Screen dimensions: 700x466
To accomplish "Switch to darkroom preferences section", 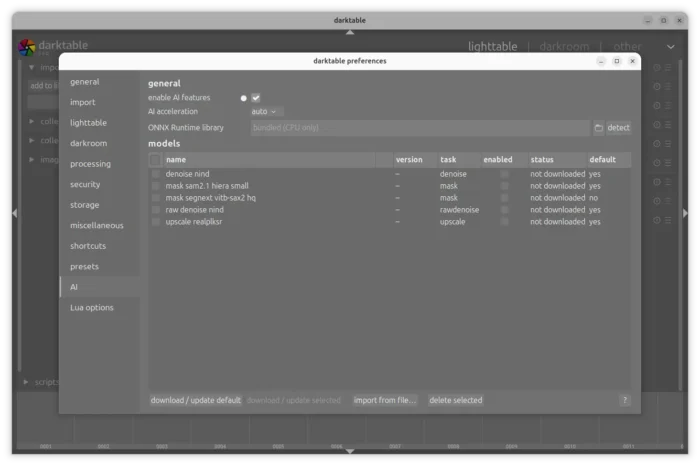I will tap(88, 144).
